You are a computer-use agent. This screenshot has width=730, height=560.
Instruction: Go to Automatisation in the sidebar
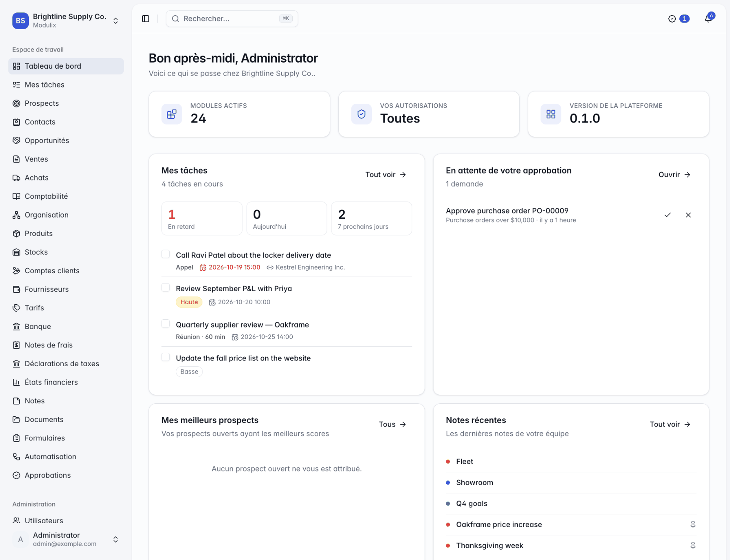pyautogui.click(x=66, y=457)
